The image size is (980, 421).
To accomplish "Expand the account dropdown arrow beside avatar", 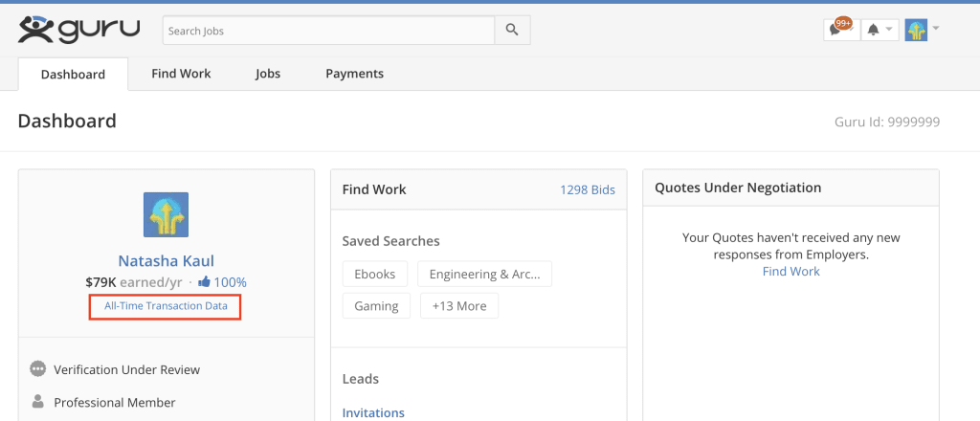I will [x=936, y=28].
